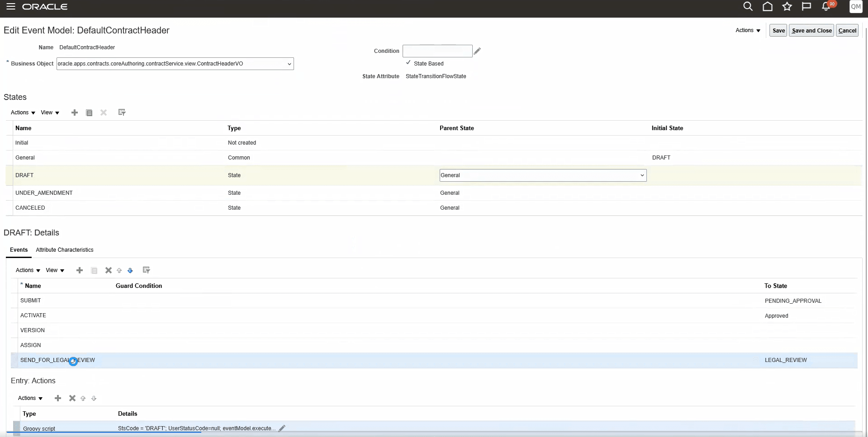
Task: Select the Initial state row
Action: click(x=434, y=143)
